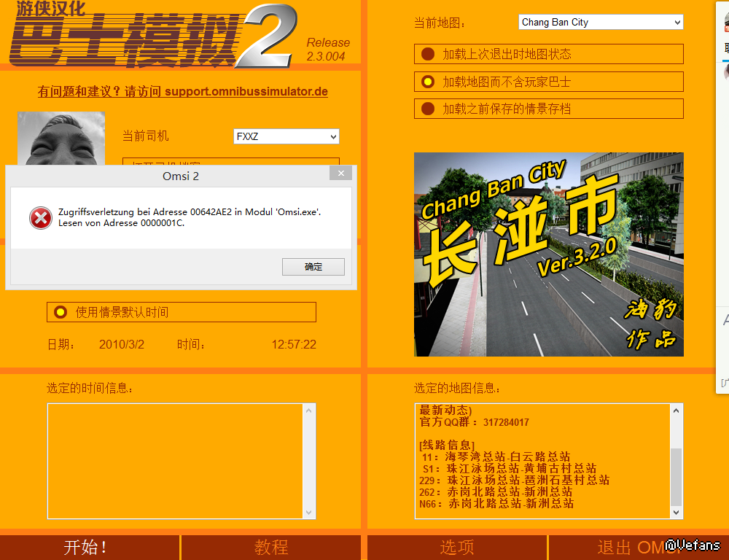Click the 巴士模拟 2 game logo
This screenshot has width=729, height=560.
(x=153, y=36)
